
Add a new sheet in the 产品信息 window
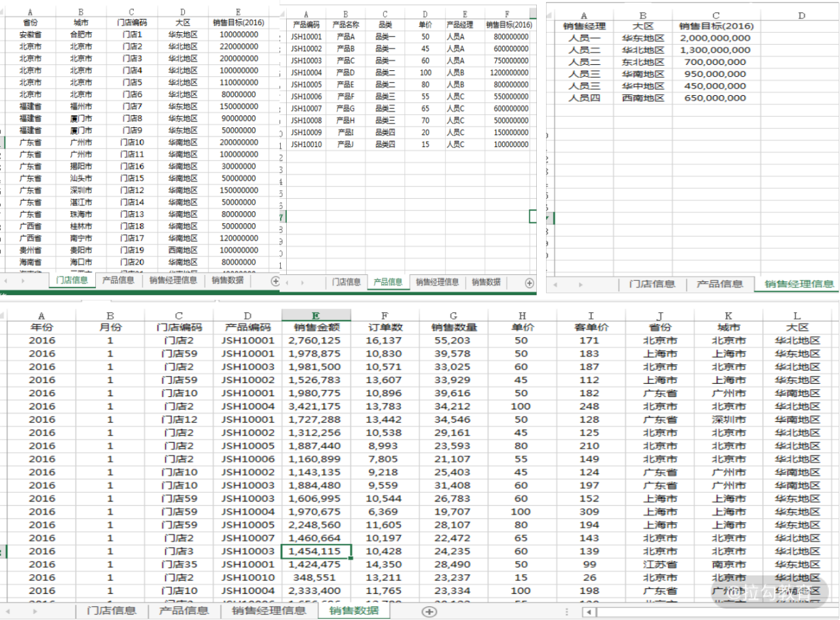click(530, 282)
